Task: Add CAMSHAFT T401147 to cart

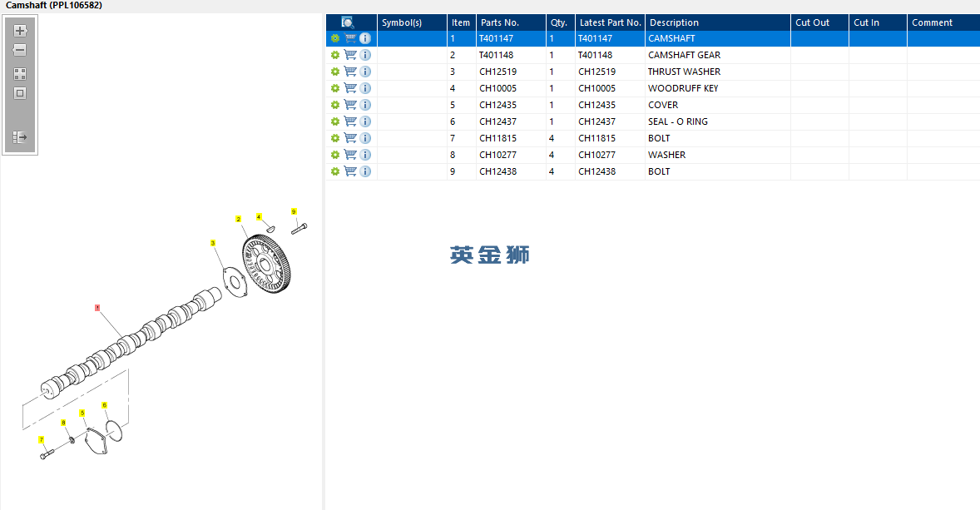Action: 350,38
